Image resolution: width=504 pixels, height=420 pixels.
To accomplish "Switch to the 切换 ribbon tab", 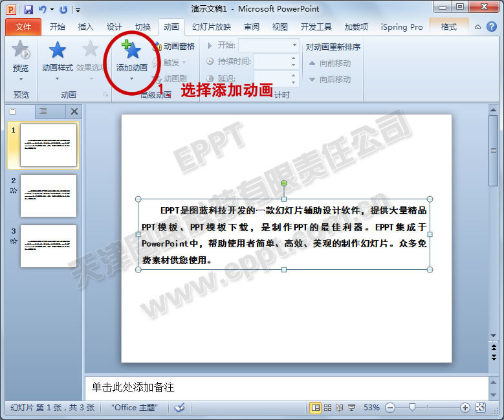I will pyautogui.click(x=143, y=27).
